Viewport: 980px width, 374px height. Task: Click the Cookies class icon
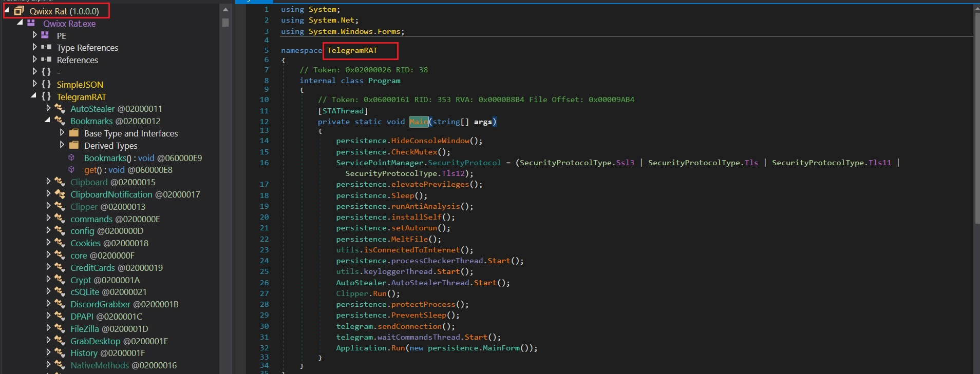tap(60, 243)
